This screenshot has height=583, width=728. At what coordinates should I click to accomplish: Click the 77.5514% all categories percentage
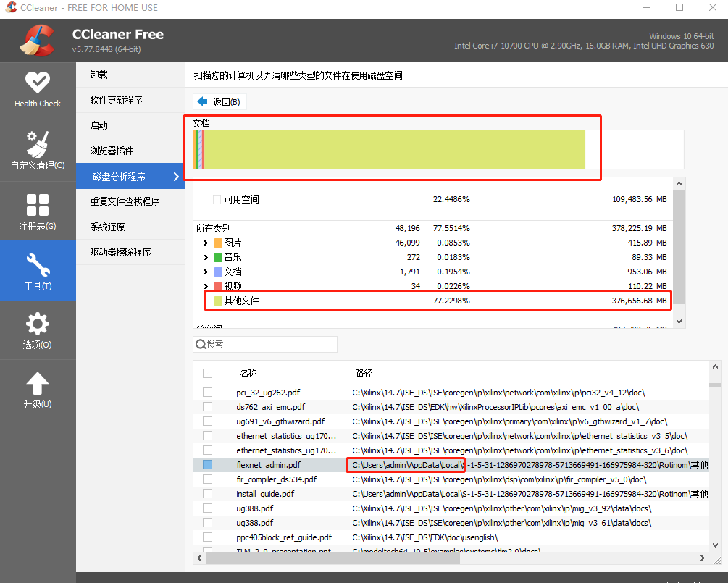tap(451, 228)
